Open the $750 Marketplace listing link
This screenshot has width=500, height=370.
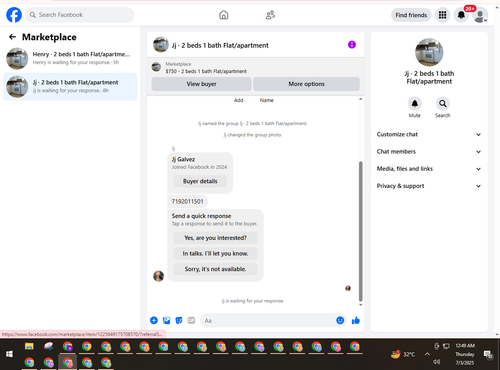(206, 71)
